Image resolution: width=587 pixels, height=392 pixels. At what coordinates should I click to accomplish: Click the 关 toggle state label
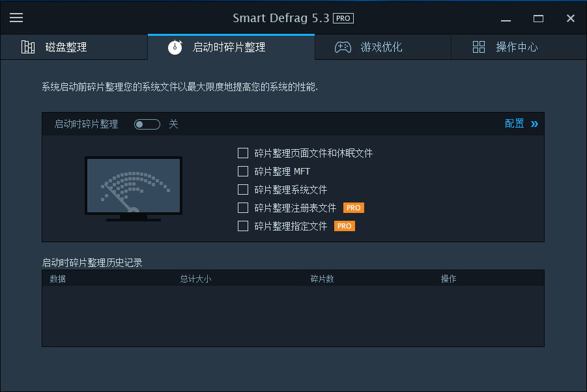click(x=173, y=124)
